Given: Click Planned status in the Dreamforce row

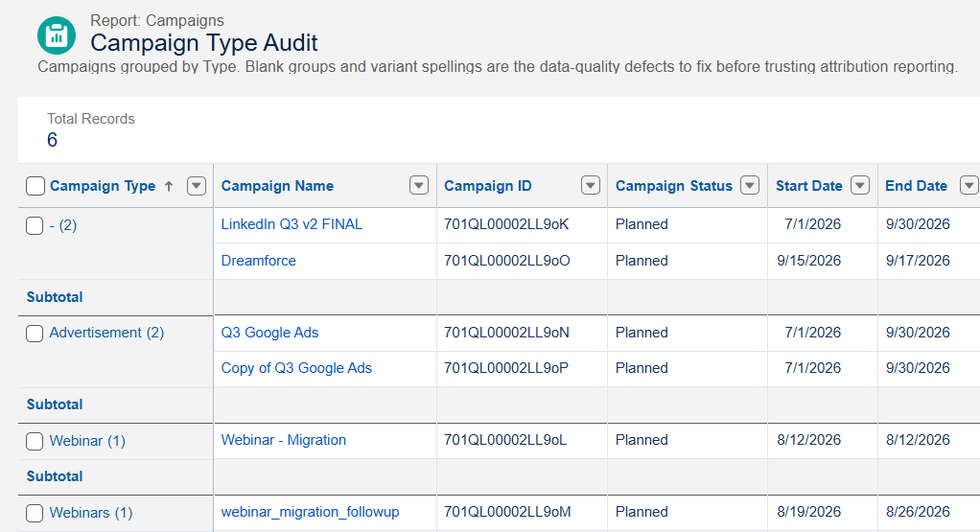Looking at the screenshot, I should [x=642, y=261].
